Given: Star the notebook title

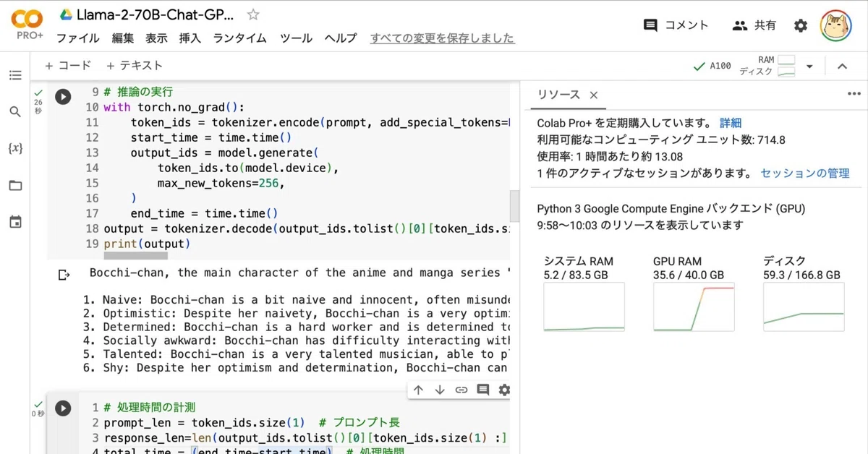Looking at the screenshot, I should coord(253,14).
